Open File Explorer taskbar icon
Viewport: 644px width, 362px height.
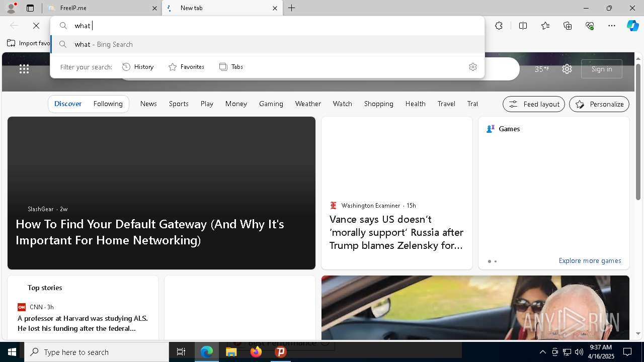[231, 352]
